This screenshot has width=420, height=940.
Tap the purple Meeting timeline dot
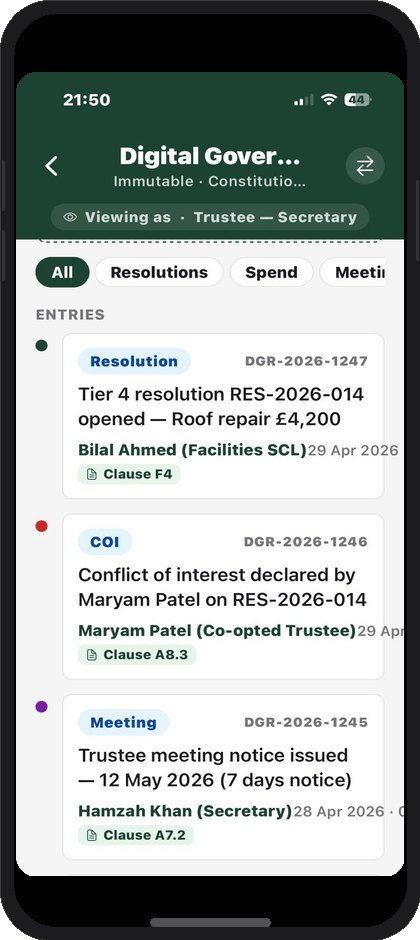(41, 706)
